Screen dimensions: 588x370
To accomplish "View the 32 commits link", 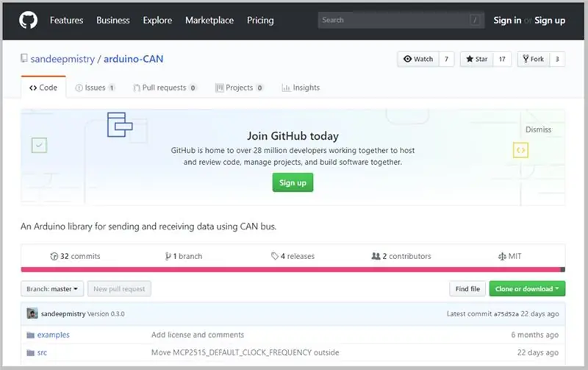I will (75, 256).
